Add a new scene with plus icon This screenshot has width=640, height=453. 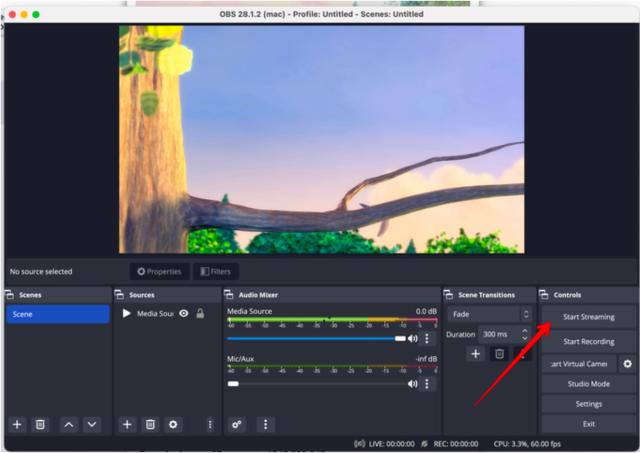(x=17, y=424)
